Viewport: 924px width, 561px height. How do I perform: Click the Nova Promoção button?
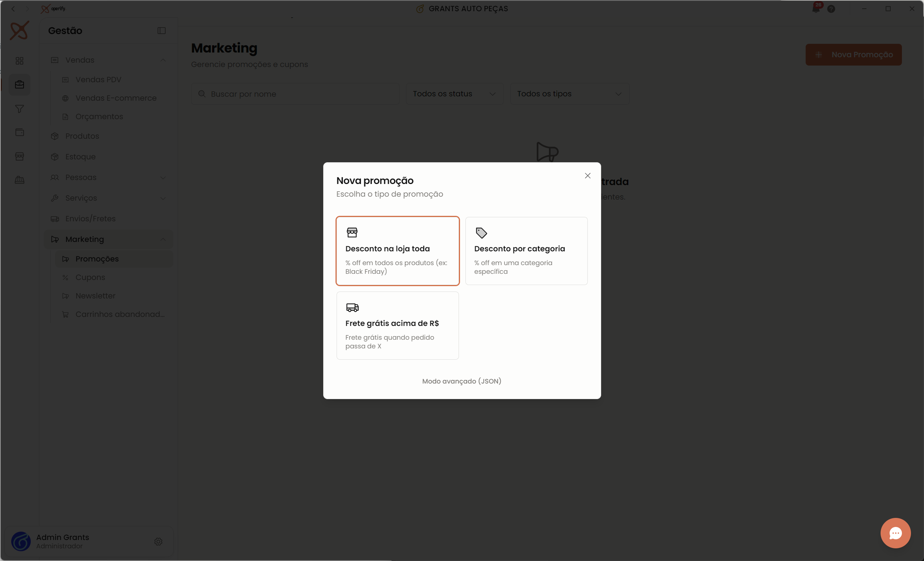click(853, 54)
